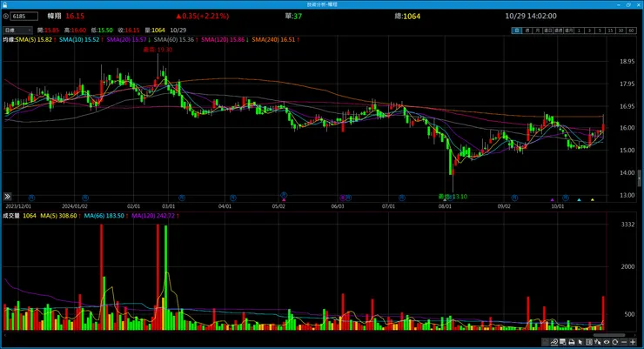Image resolution: width=644 pixels, height=349 pixels.
Task: Click the 成交量 volume panel title
Action: (x=11, y=216)
